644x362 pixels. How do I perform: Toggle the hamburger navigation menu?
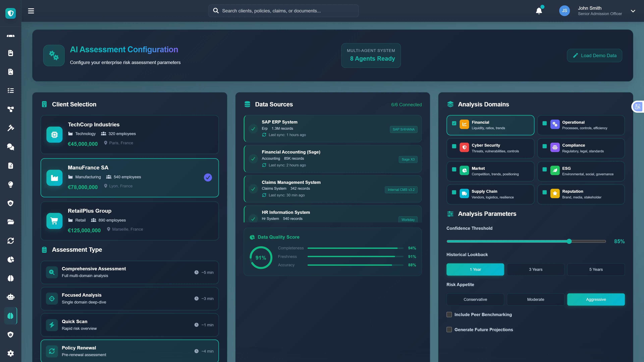coord(31,11)
